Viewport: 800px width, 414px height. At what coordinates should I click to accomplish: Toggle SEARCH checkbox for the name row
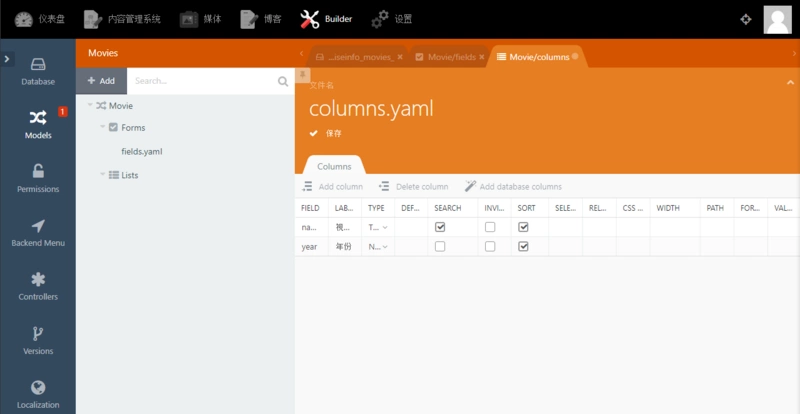(x=440, y=227)
